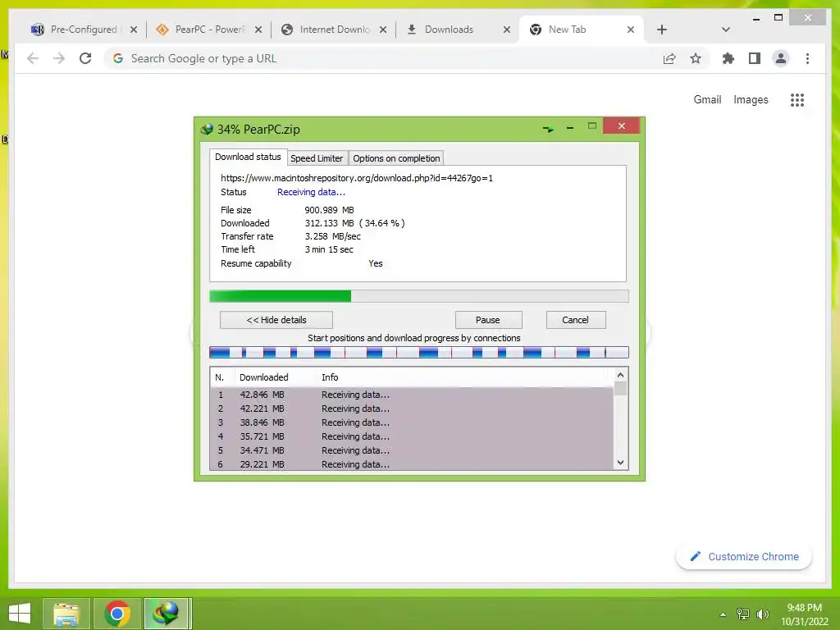The height and width of the screenshot is (630, 840).
Task: Open the network tray icon
Action: tap(743, 614)
